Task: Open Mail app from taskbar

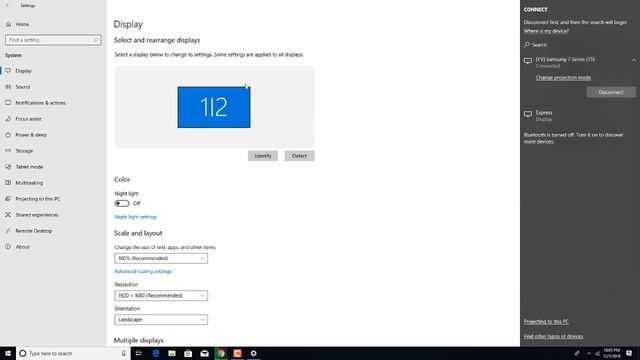Action: (204, 353)
